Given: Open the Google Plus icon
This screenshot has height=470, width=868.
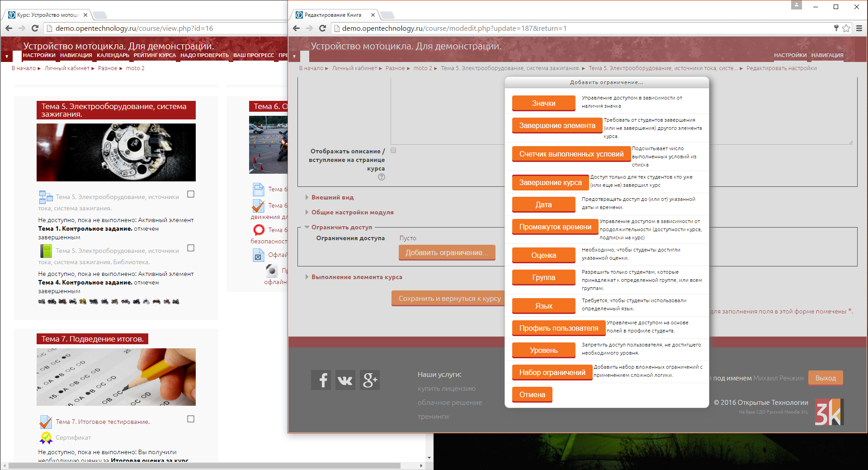Looking at the screenshot, I should [x=370, y=380].
